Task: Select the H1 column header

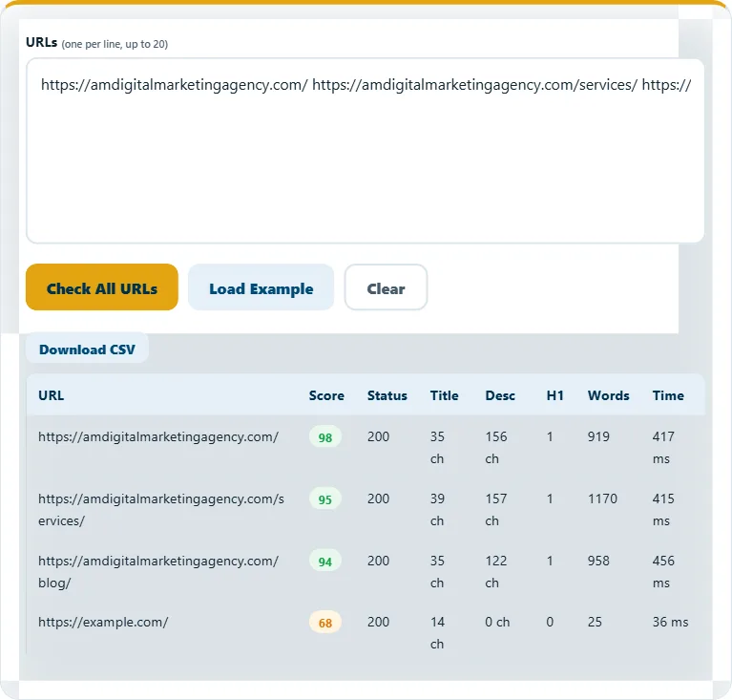Action: point(555,395)
